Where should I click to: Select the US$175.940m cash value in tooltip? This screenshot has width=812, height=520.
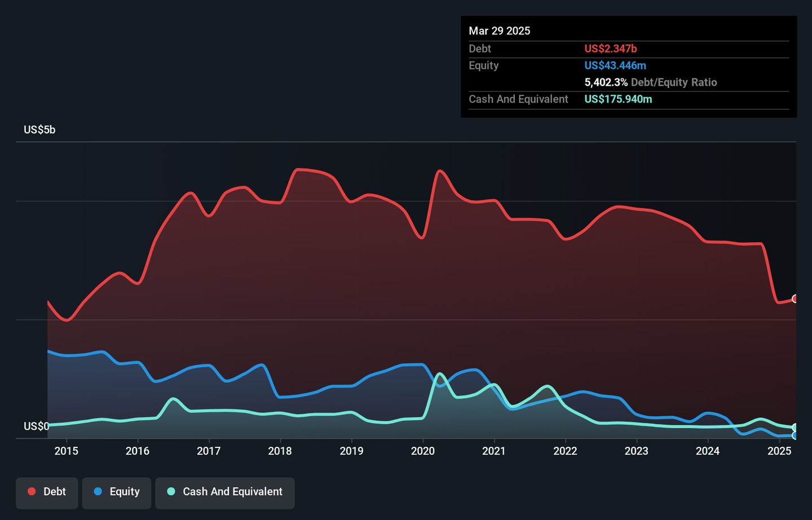coord(618,99)
